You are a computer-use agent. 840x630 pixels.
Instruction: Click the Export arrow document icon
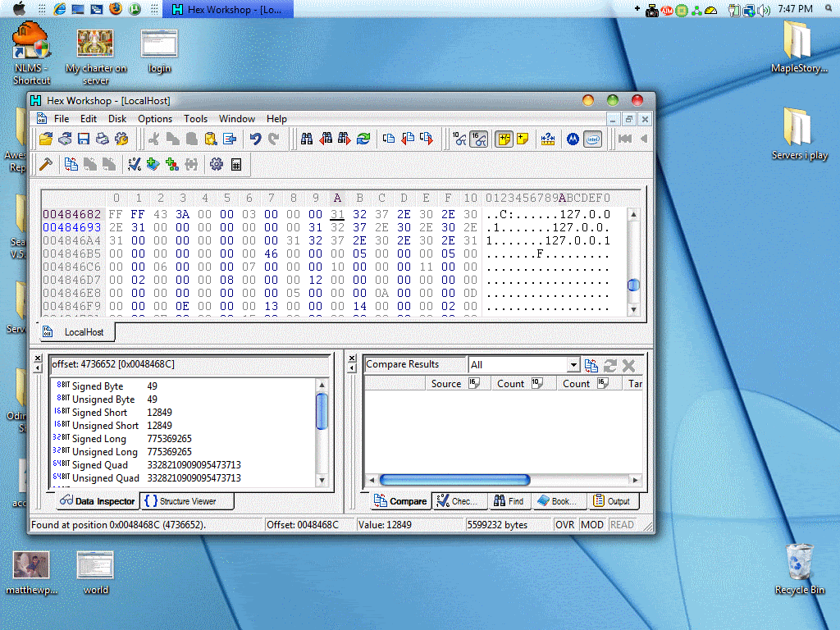click(x=230, y=139)
